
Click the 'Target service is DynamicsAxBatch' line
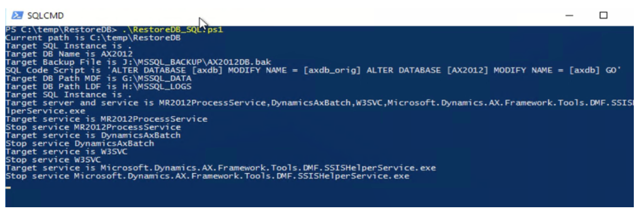[93, 135]
